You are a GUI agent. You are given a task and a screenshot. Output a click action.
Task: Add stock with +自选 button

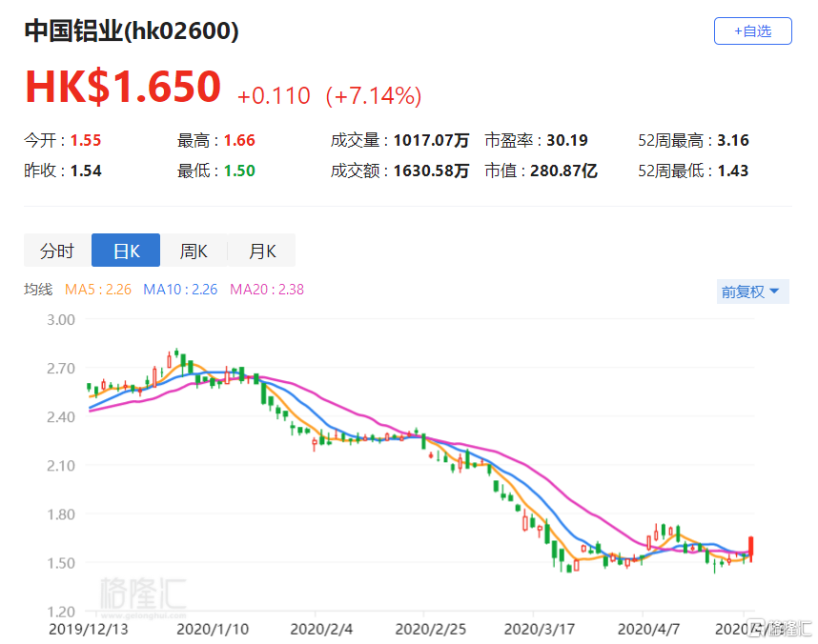(752, 31)
